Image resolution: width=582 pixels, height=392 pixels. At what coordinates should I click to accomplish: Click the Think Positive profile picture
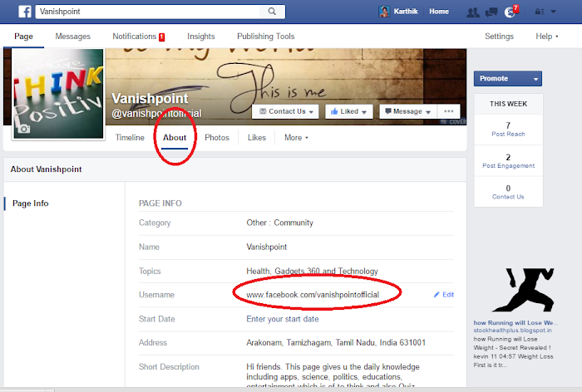pyautogui.click(x=58, y=94)
